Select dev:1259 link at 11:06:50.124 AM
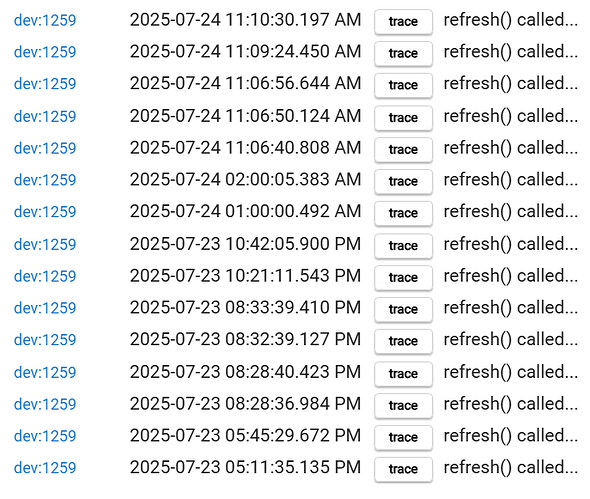590x499 pixels. point(45,116)
